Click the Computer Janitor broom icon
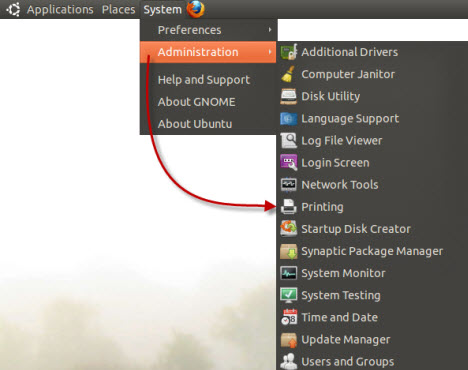 tap(288, 74)
